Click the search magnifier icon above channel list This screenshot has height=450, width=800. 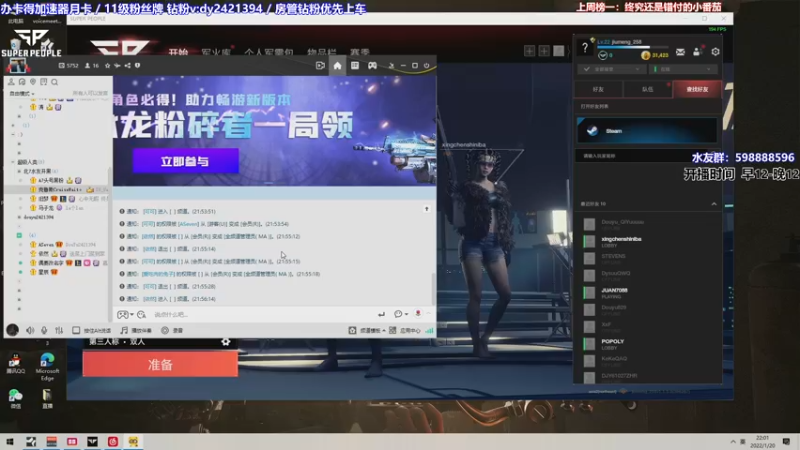pyautogui.click(x=54, y=82)
